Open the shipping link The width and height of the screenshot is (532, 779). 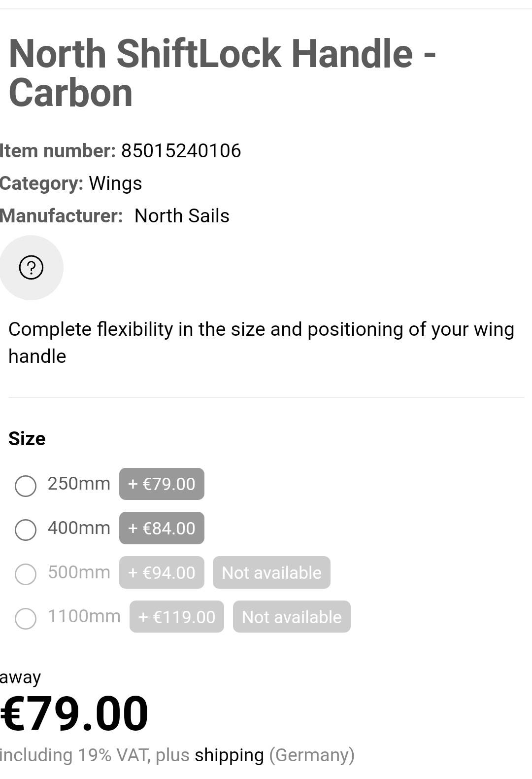[x=229, y=755]
